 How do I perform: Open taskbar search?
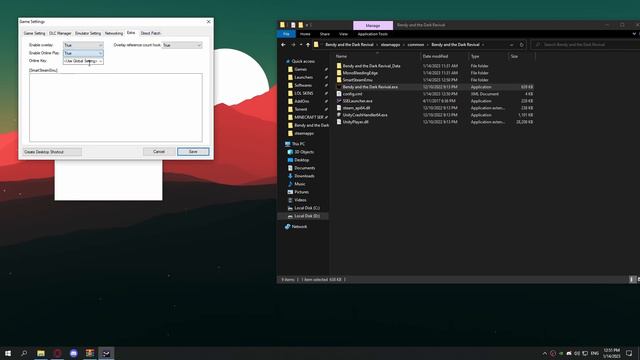24,353
